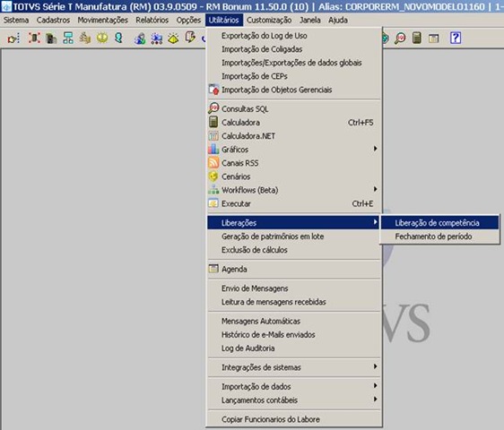Open the calculator from the toolbar
The width and height of the screenshot is (504, 430).
417,38
